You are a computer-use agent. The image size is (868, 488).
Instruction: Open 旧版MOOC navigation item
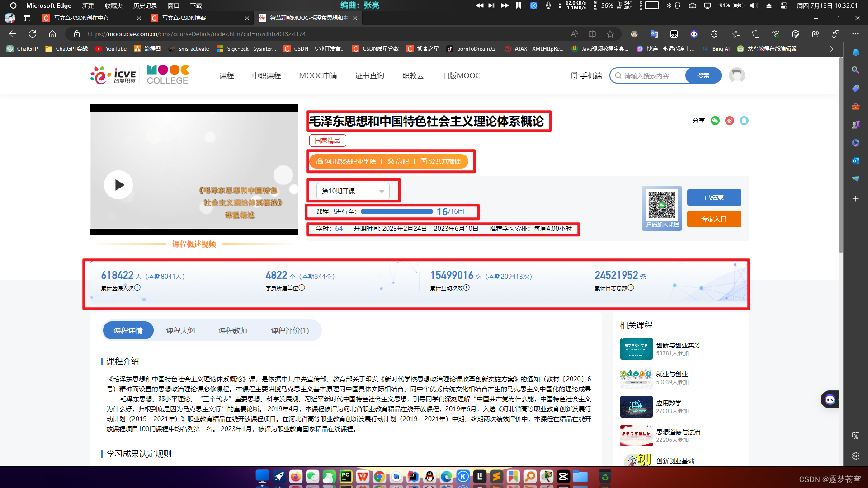pyautogui.click(x=461, y=75)
